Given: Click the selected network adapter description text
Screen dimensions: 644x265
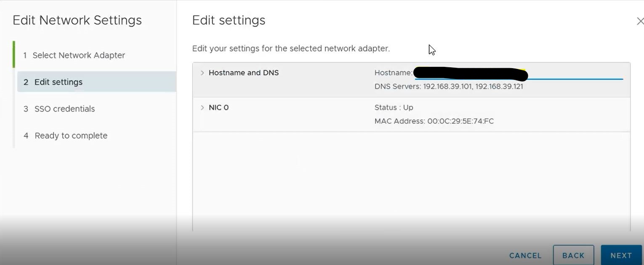Looking at the screenshot, I should pyautogui.click(x=291, y=49).
